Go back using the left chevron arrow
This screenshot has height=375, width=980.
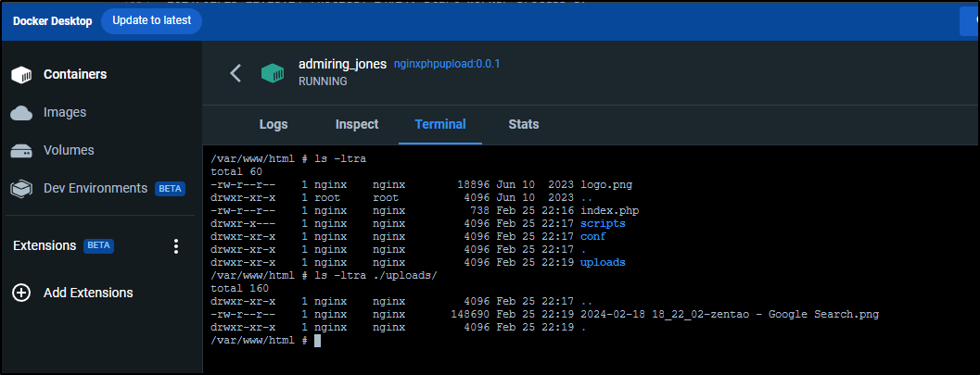[235, 73]
